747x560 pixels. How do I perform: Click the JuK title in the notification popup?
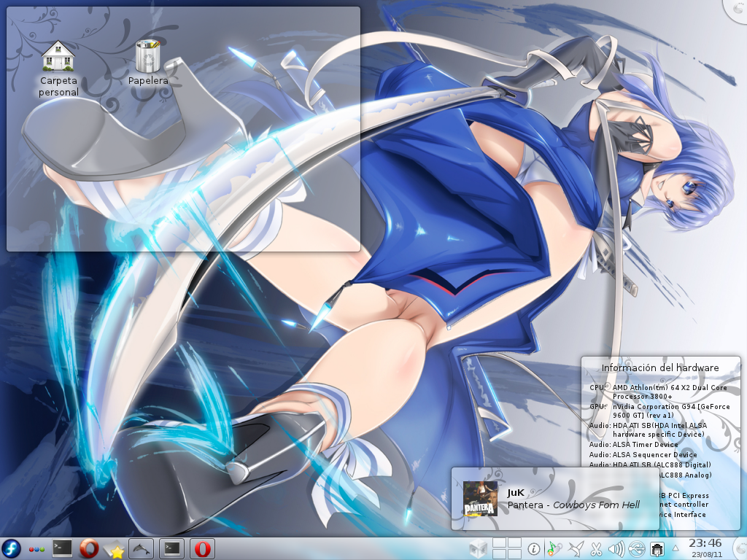(x=516, y=493)
